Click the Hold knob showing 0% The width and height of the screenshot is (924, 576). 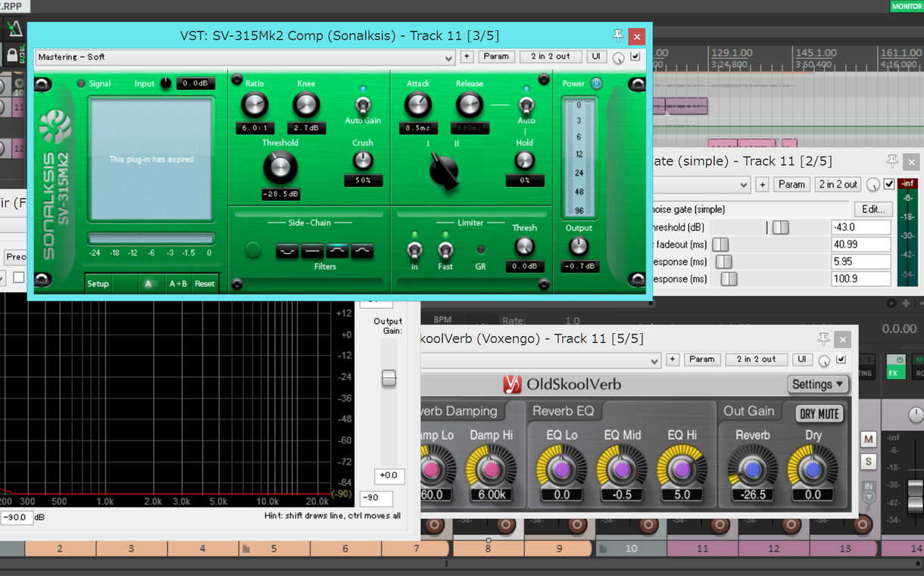tap(524, 160)
